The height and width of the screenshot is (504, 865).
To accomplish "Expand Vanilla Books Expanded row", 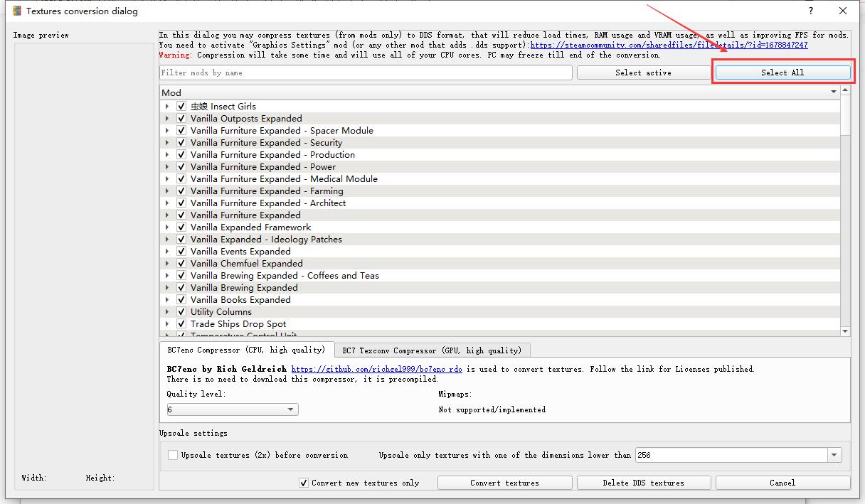I will (167, 300).
